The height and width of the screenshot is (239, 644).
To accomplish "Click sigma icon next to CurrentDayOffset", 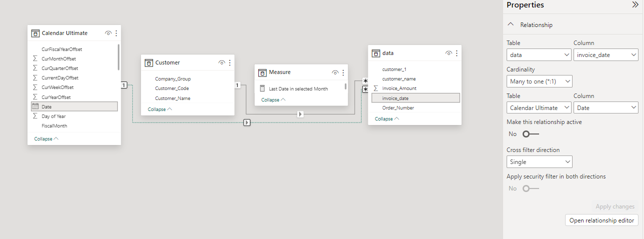I will 35,78.
